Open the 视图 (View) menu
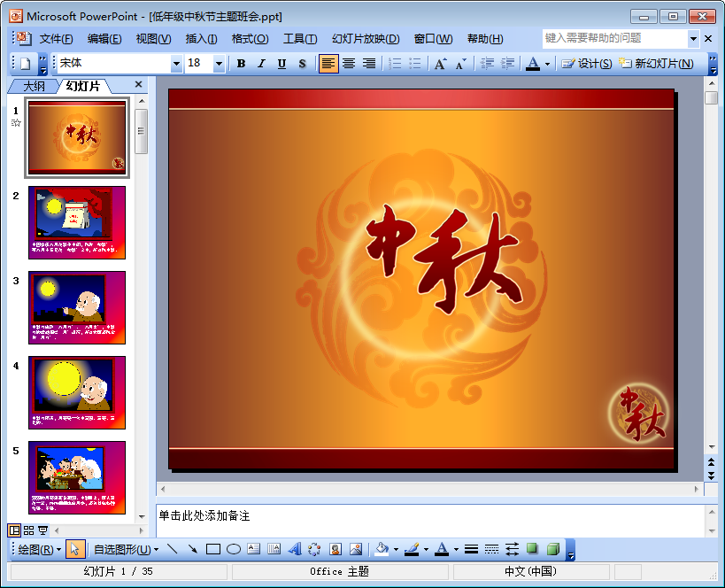 click(153, 39)
